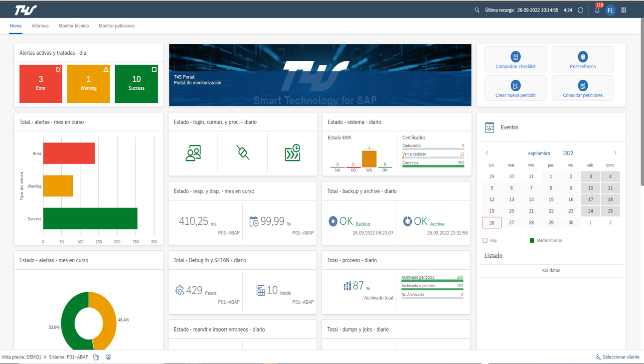Click the screen icon in the status bar
The image size is (644, 364).
pos(108,357)
